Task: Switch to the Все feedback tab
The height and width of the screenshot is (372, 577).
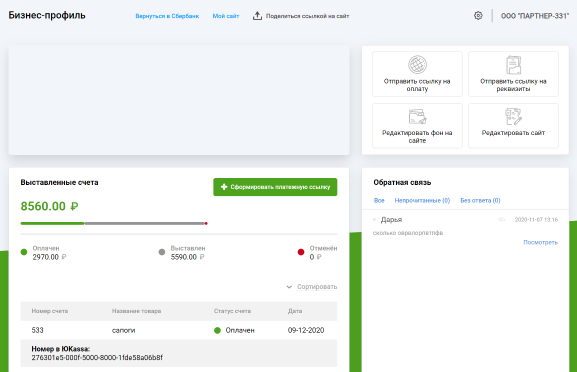Action: coord(379,201)
